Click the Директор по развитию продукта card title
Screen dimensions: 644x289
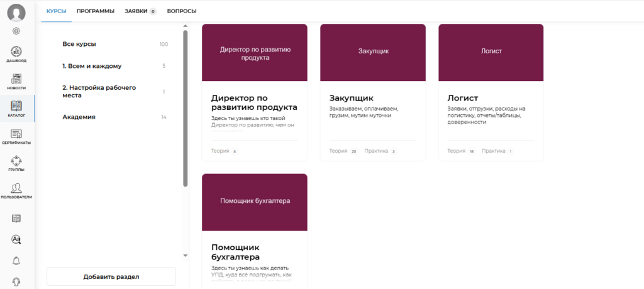point(254,102)
